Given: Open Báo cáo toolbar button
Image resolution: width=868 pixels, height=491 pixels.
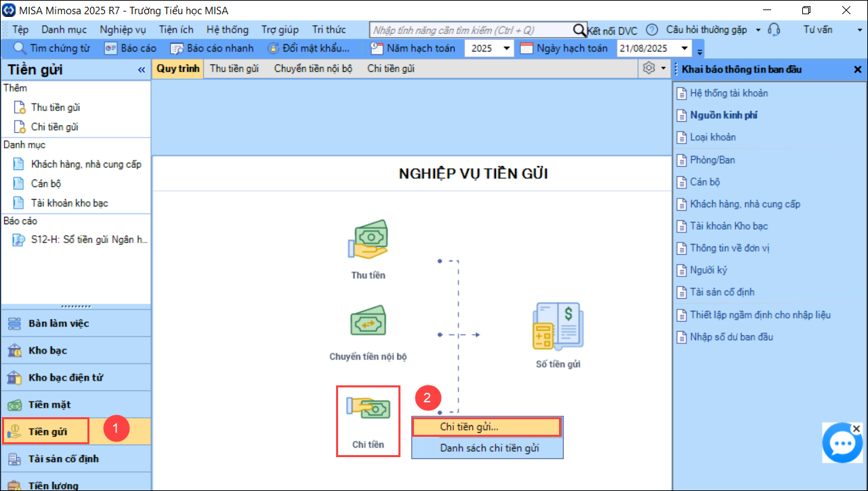Looking at the screenshot, I should click(130, 48).
